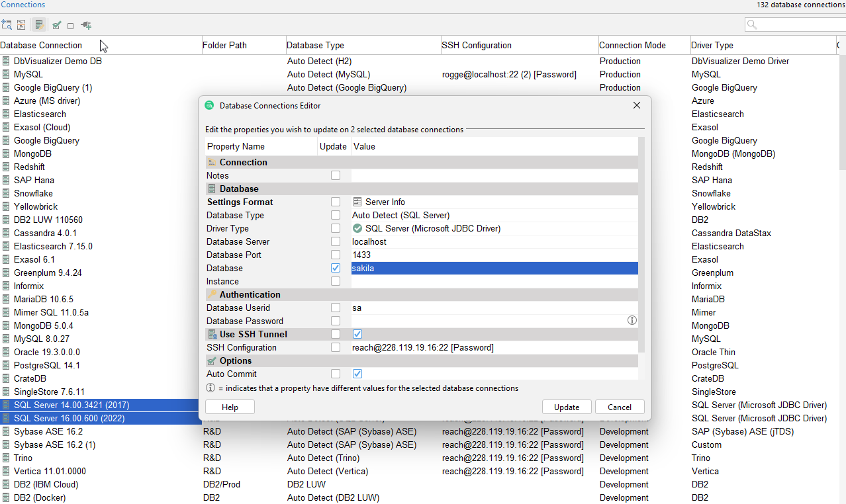Enable the Update checkbox for Notes
The image size is (846, 504).
[x=336, y=175]
